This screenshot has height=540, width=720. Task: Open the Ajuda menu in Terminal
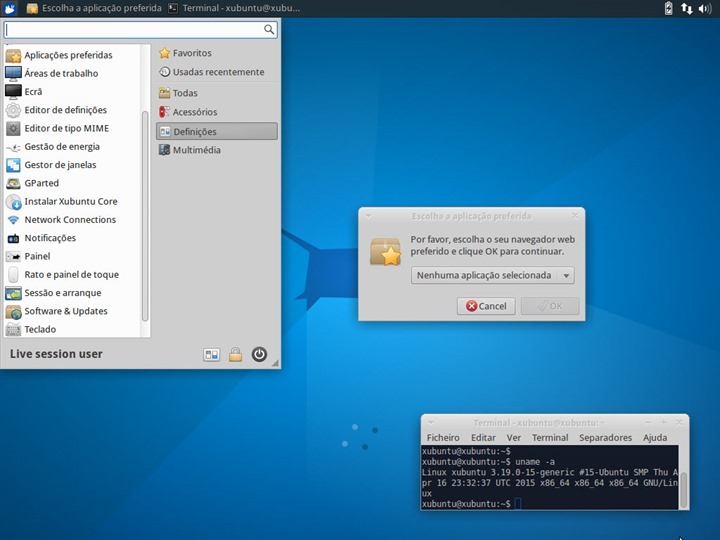tap(655, 438)
